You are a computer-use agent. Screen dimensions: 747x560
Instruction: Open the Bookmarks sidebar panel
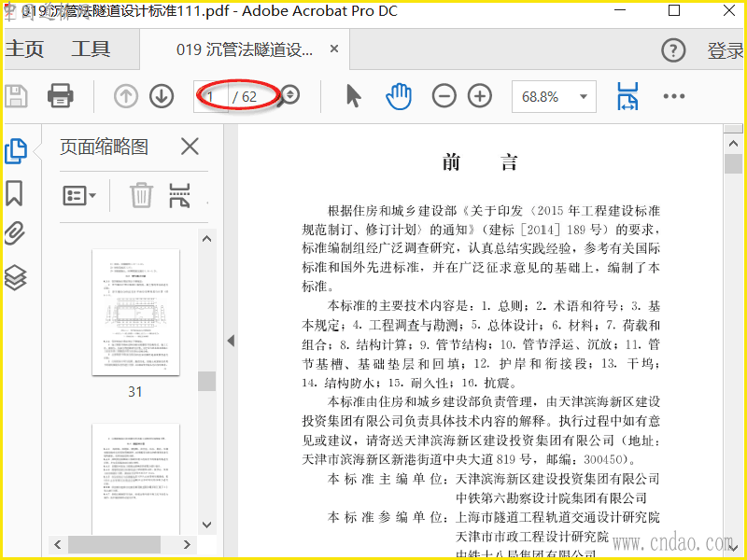[14, 193]
